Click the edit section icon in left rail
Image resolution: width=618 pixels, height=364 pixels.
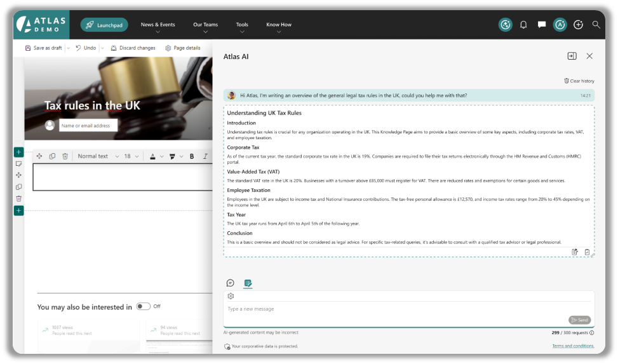click(x=18, y=164)
